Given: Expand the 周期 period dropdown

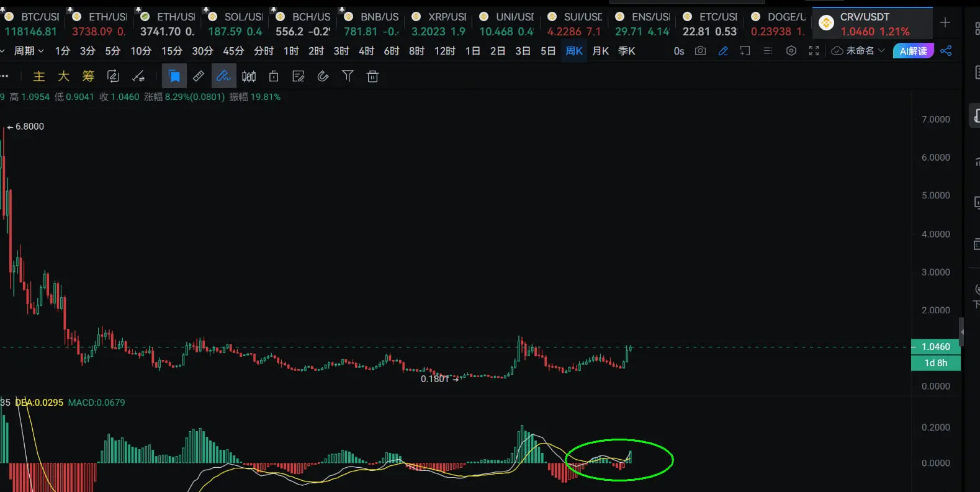Looking at the screenshot, I should 29,51.
